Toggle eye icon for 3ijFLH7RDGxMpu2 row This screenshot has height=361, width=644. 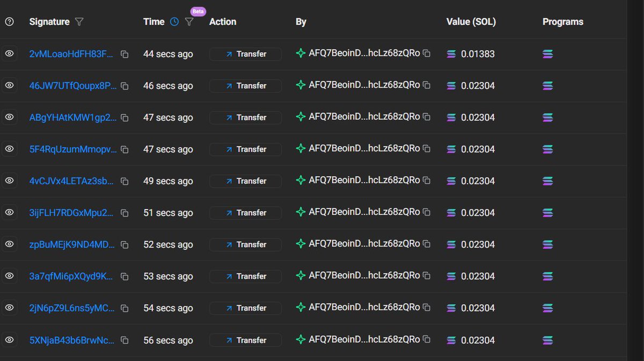[x=9, y=212]
